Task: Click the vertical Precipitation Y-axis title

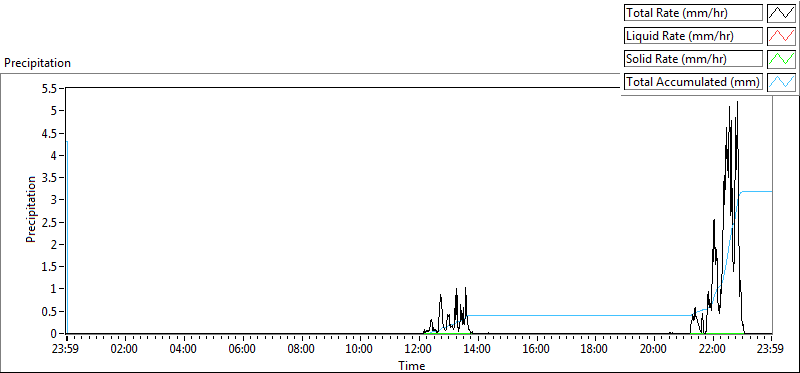Action: click(x=31, y=209)
